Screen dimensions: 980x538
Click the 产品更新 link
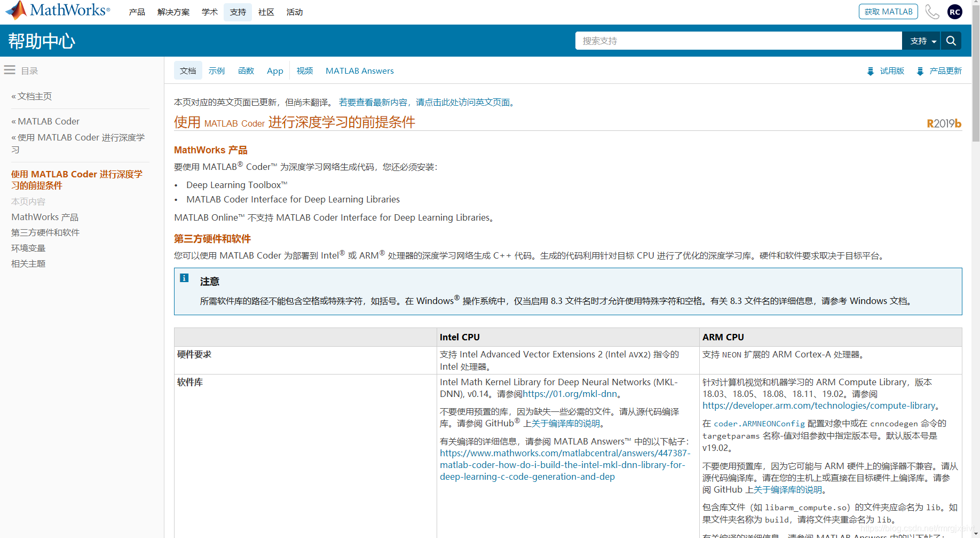click(x=945, y=71)
